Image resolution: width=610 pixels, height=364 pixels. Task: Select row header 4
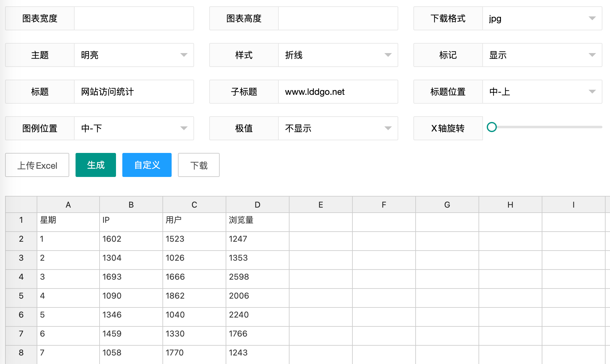(x=21, y=277)
